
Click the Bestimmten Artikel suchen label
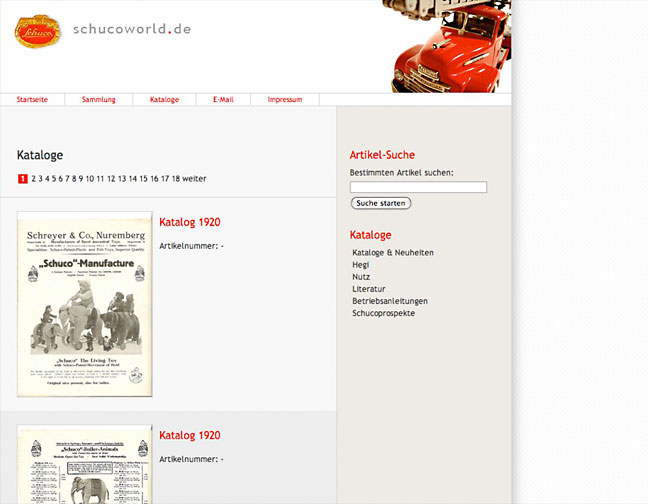point(401,173)
